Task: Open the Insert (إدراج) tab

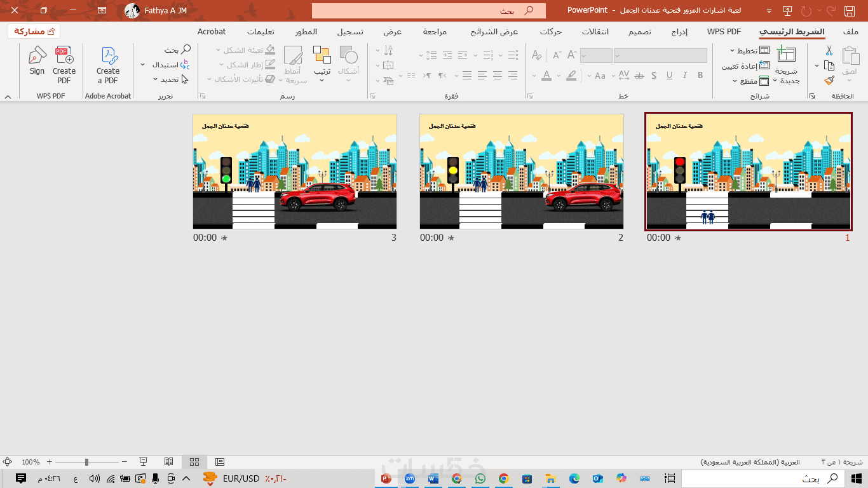Action: point(679,32)
